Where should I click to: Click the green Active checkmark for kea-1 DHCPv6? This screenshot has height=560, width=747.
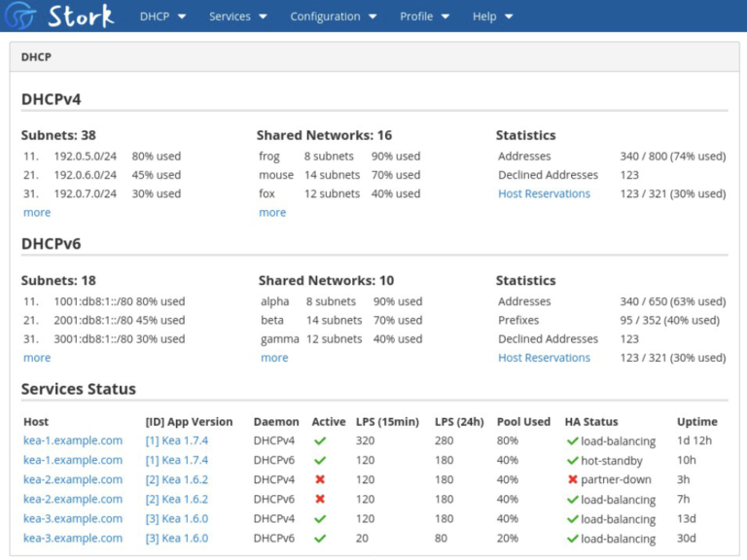(x=319, y=461)
